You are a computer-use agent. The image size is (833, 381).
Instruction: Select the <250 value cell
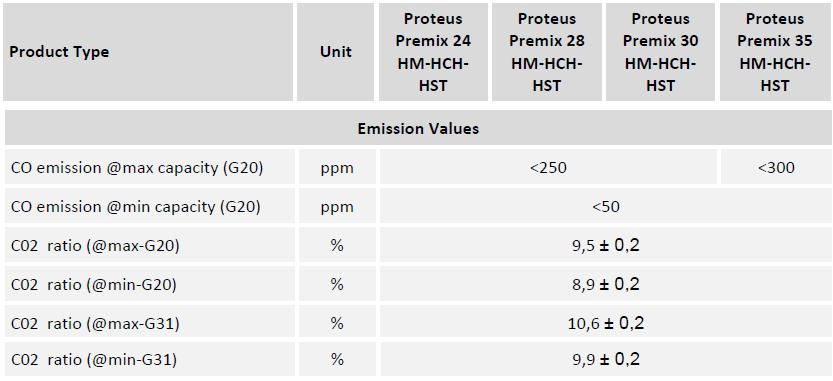548,167
